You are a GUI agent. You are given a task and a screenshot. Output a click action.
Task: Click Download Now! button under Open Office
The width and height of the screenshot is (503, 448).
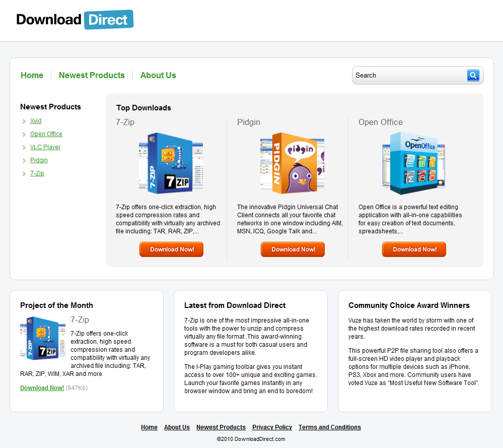pyautogui.click(x=414, y=249)
